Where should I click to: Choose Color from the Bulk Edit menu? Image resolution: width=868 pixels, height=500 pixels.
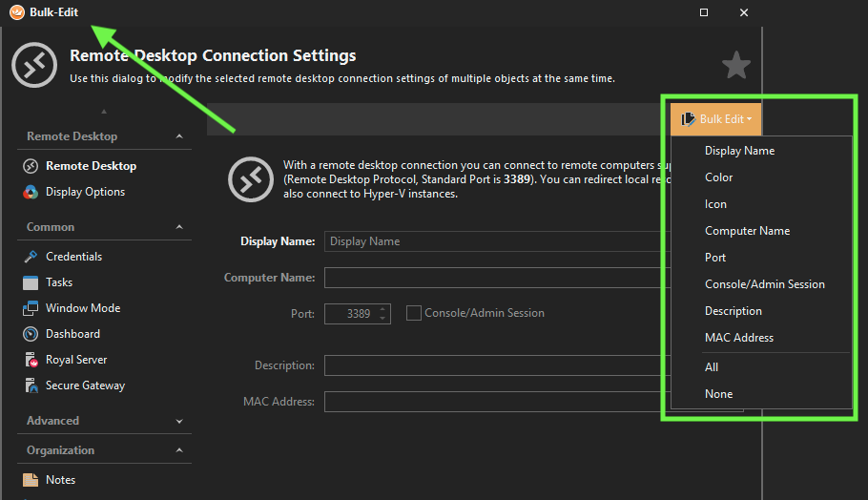(x=719, y=177)
